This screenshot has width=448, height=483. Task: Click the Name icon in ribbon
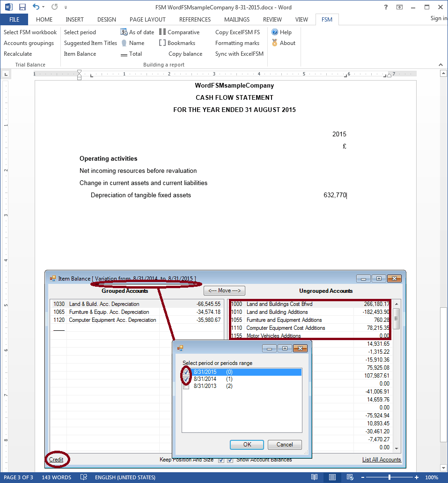click(124, 43)
